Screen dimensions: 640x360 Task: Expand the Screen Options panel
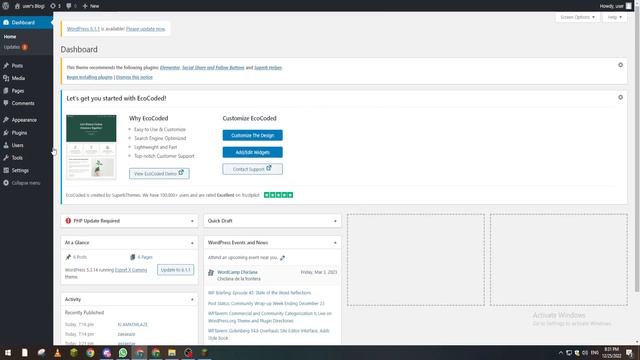click(577, 17)
